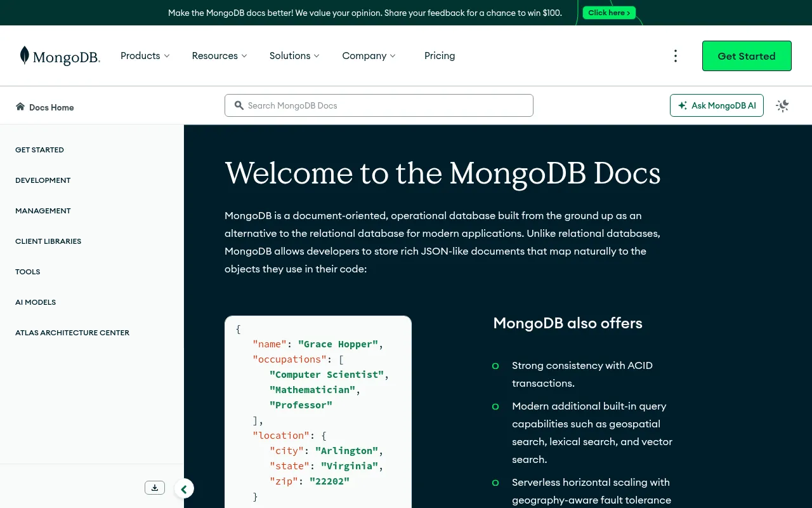Collapse the sidebar with the chevron button
812x508 pixels.
(x=184, y=489)
